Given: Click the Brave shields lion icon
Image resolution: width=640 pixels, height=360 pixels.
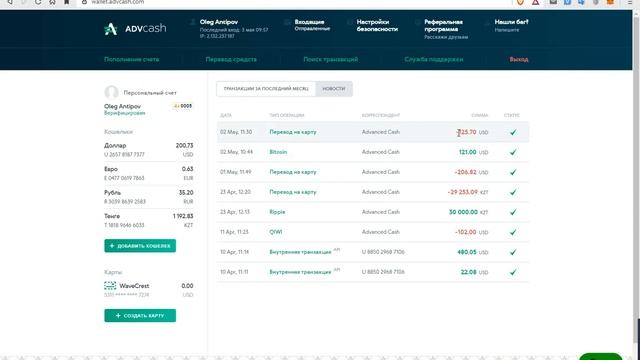Looking at the screenshot, I should tap(520, 2).
